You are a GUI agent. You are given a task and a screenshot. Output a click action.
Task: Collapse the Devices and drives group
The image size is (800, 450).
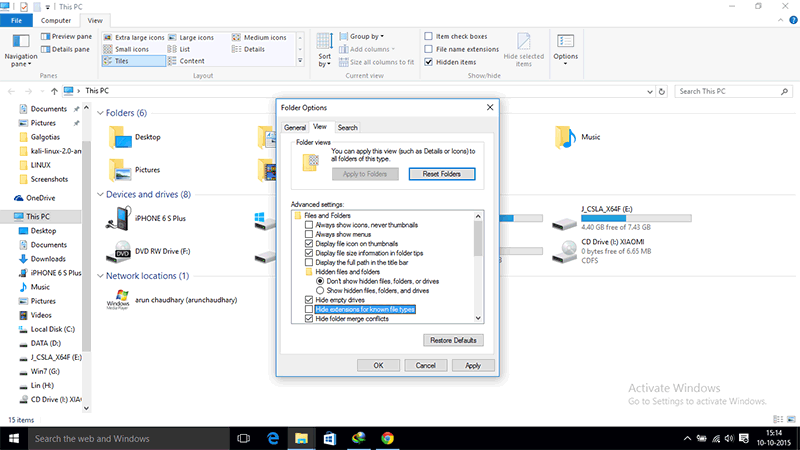pos(99,194)
